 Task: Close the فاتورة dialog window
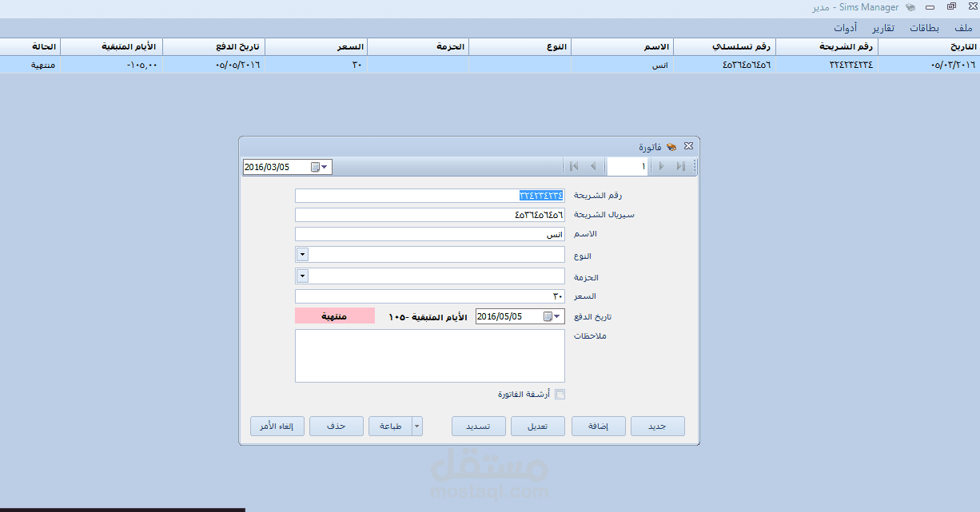(688, 146)
